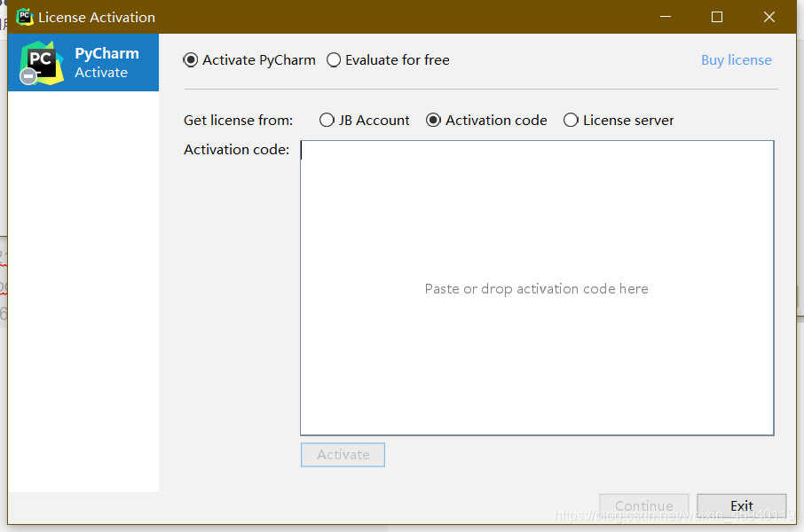
Task: Close the License Activation window
Action: point(769,17)
